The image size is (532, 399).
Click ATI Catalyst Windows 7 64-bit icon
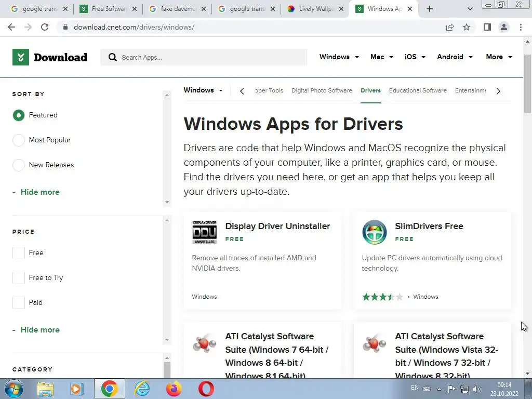tap(205, 343)
